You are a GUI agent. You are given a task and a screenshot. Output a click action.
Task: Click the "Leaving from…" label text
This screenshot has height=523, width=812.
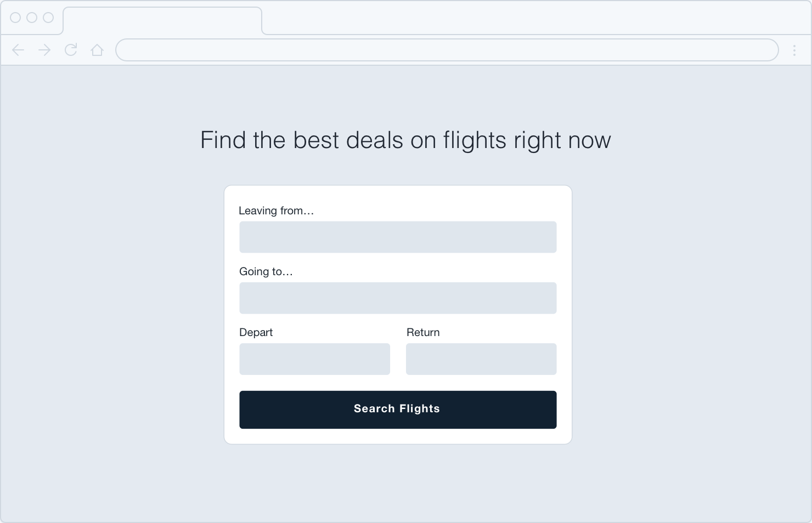pyautogui.click(x=276, y=211)
